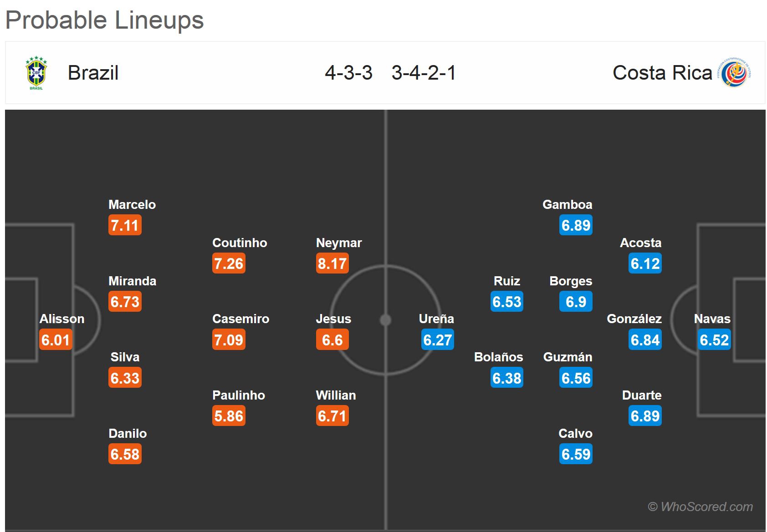Screen dimensions: 767x532
Task: Click Marcelo's 7.11 rating badge
Action: point(125,225)
